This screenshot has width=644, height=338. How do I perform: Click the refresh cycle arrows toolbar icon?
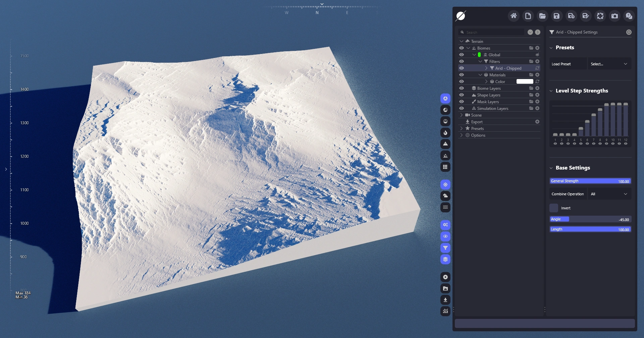coord(600,16)
